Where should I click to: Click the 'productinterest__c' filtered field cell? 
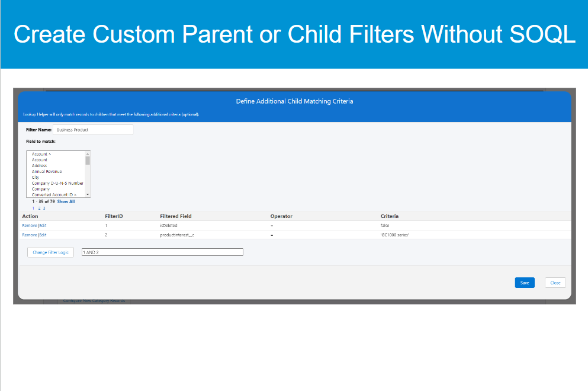tap(177, 235)
